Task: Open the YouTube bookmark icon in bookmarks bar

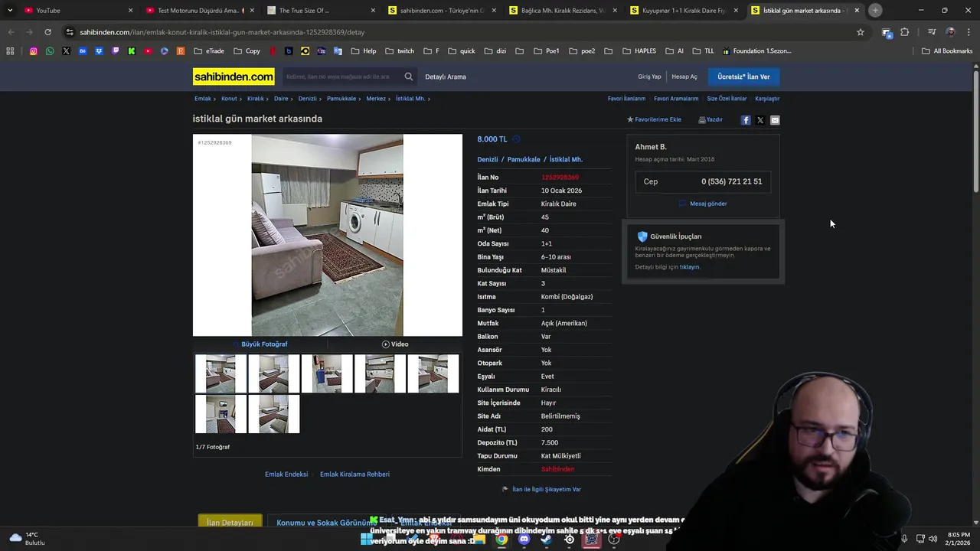Action: click(148, 51)
